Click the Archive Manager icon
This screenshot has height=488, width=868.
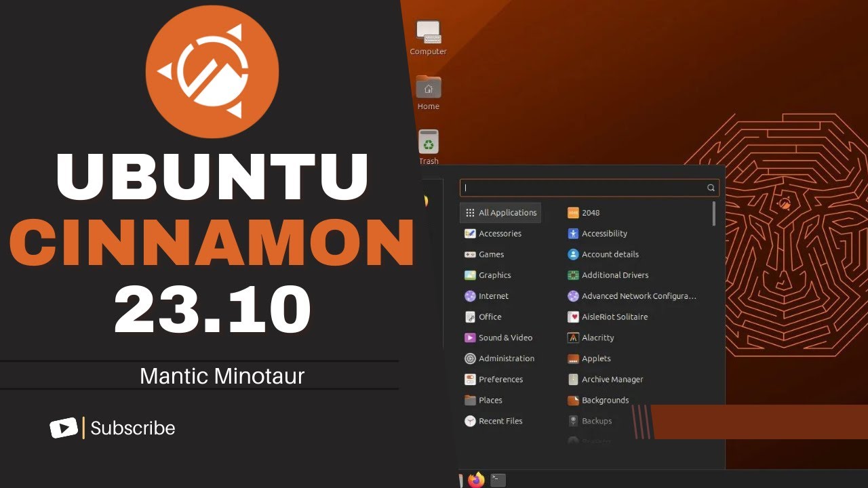tap(573, 380)
